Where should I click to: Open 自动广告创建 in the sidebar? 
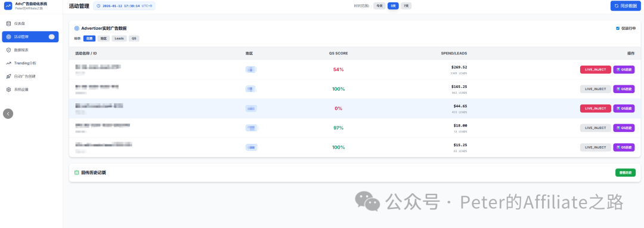(x=30, y=76)
